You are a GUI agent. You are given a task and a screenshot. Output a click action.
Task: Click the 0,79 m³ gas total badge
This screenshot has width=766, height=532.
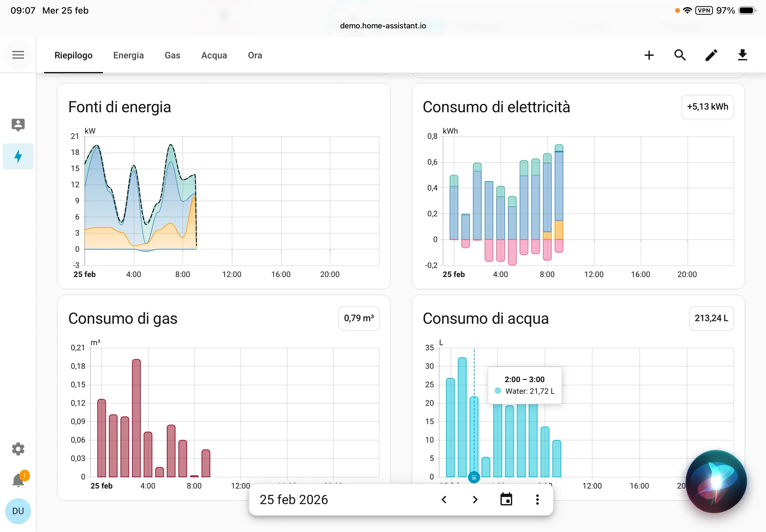(x=359, y=318)
